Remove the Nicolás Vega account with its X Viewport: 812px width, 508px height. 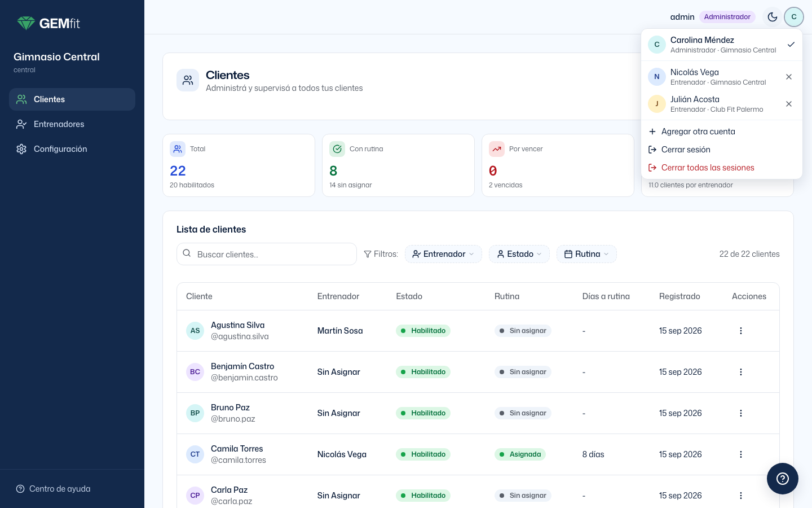789,77
